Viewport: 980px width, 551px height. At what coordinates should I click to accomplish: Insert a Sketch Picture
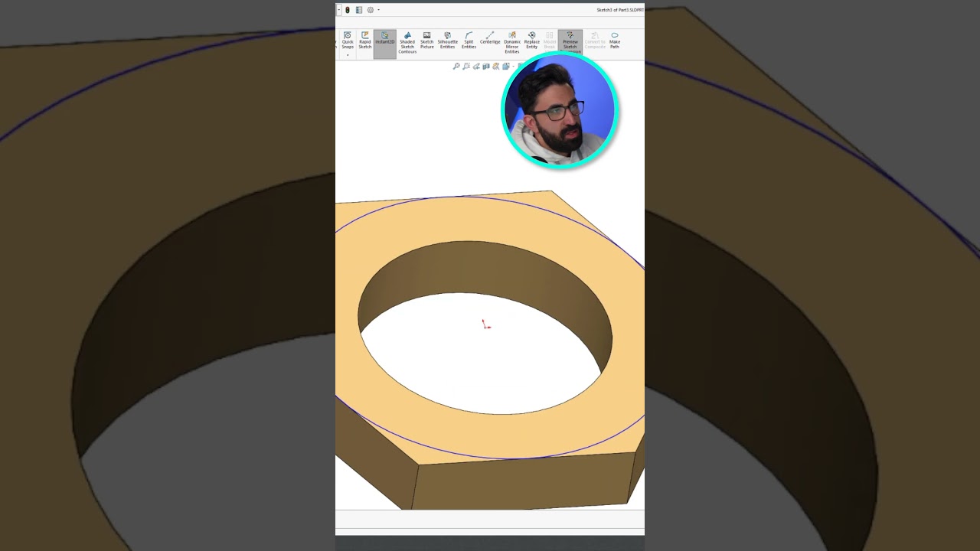[x=427, y=41]
